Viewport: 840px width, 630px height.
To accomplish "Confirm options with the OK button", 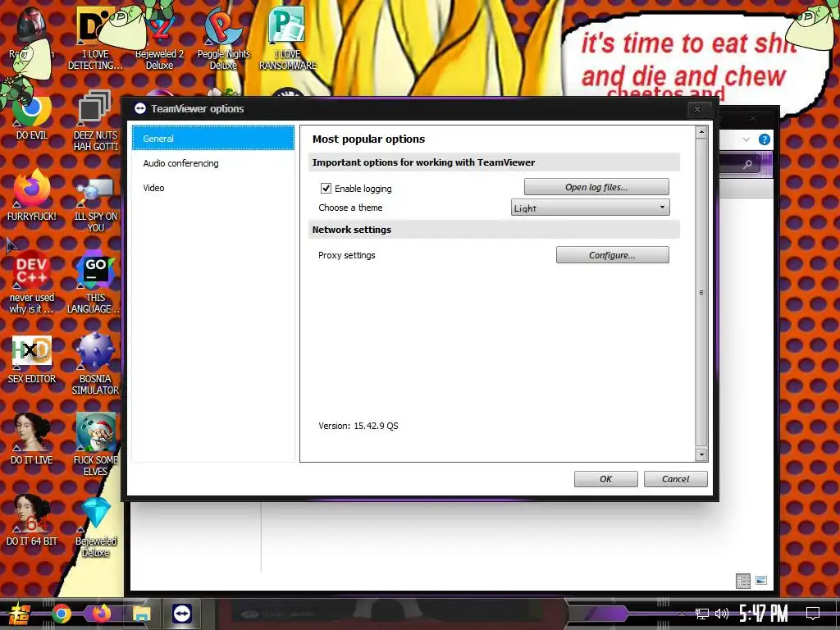I will (606, 479).
